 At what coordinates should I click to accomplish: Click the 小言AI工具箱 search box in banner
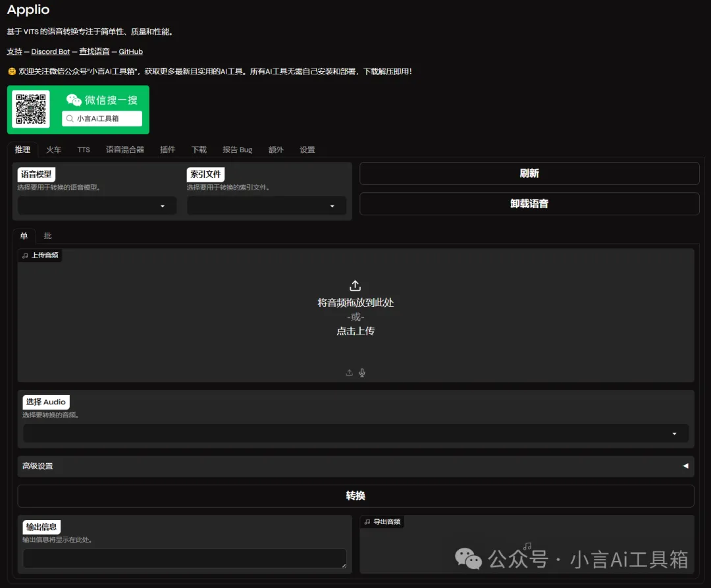coord(102,119)
